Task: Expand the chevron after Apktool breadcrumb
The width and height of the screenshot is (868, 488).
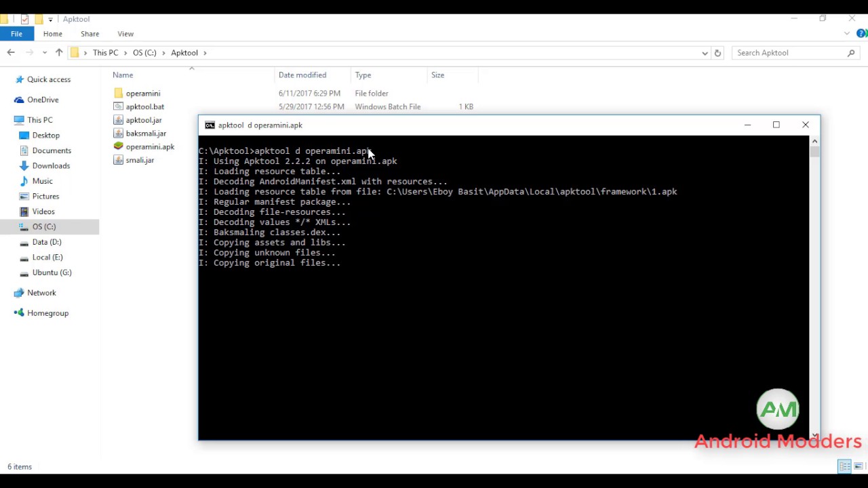Action: (x=204, y=53)
